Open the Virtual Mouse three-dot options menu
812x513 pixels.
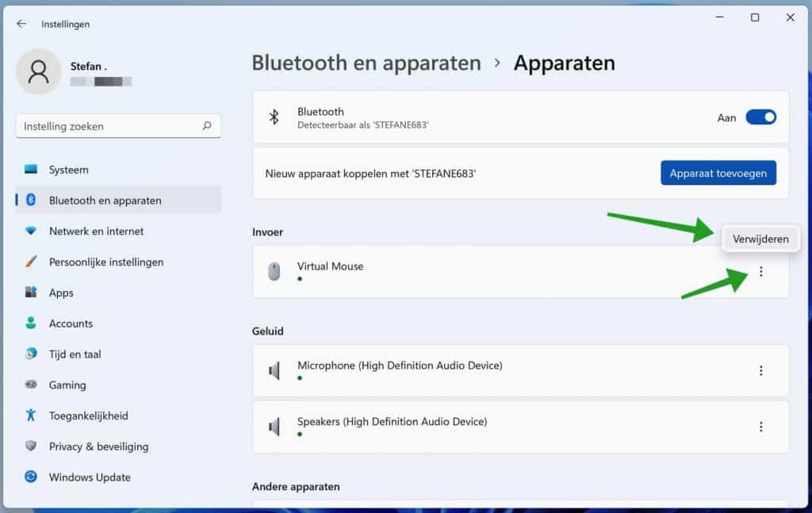pos(761,270)
